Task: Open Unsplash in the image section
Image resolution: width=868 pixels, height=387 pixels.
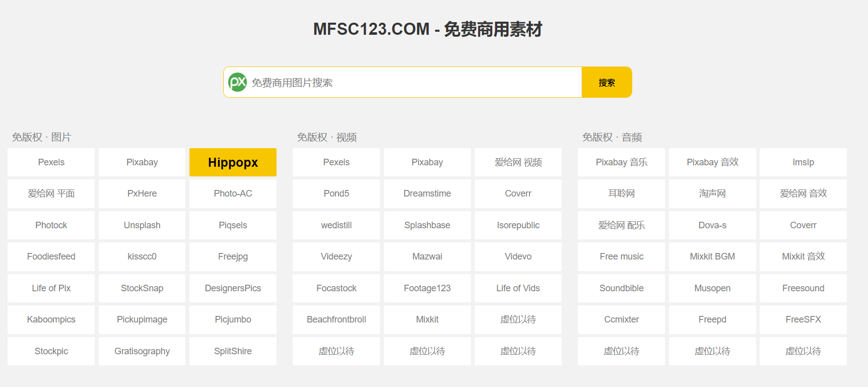Action: click(x=142, y=225)
